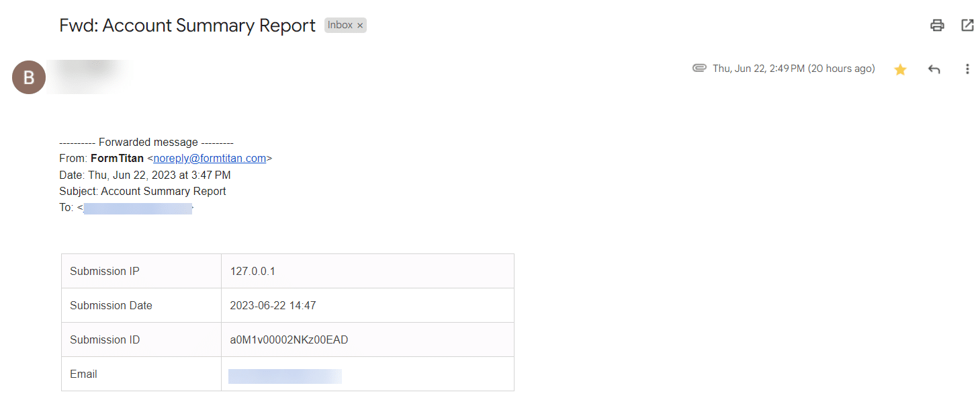The width and height of the screenshot is (980, 400).
Task: Open the three-dot More options menu
Action: 967,69
